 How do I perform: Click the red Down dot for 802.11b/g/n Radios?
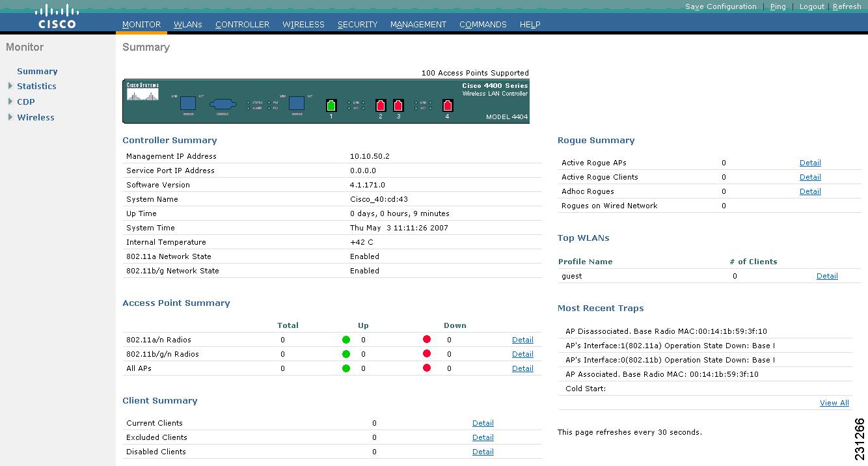point(427,354)
